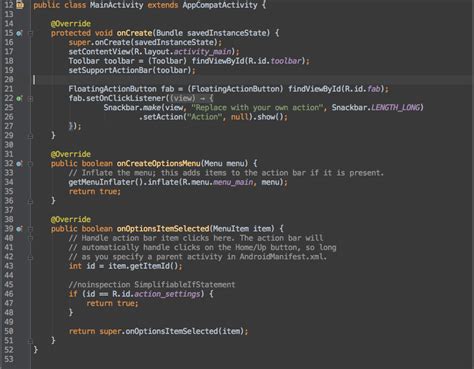This screenshot has height=369, width=474.
Task: Click the override gutter icon beside onCreate
Action: (19, 33)
